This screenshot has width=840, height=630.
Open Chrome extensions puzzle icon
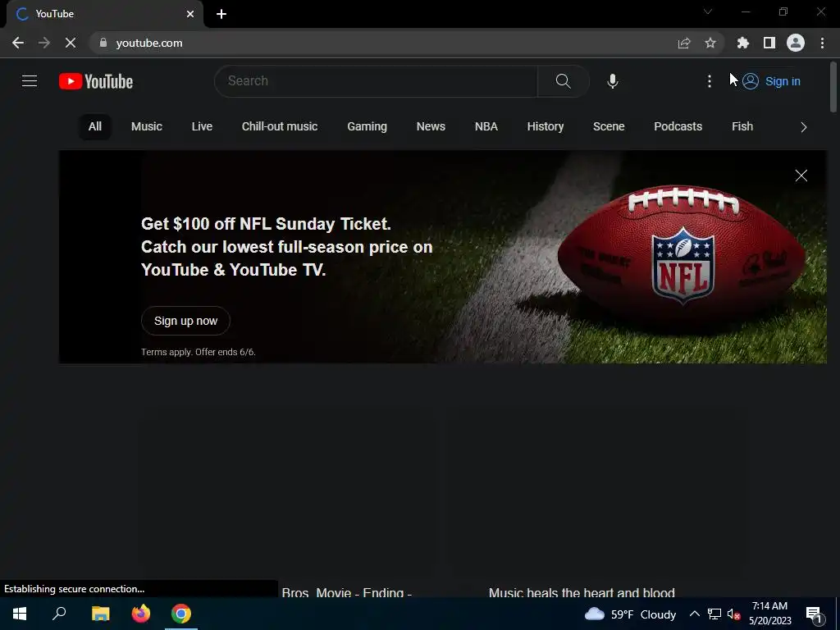[x=742, y=43]
